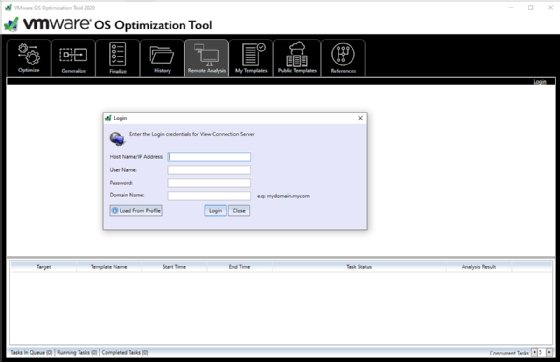Minimize the OS Optimization Tool window

click(x=511, y=7)
